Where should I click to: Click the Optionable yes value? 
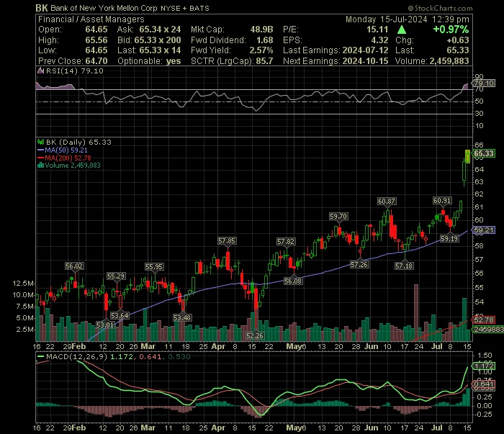pos(174,61)
